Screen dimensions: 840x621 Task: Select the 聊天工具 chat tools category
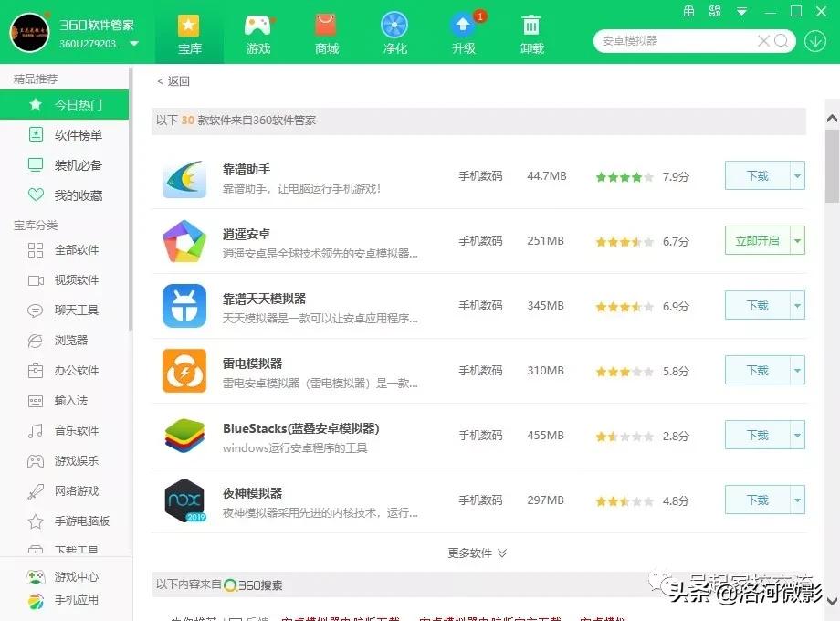[x=68, y=310]
